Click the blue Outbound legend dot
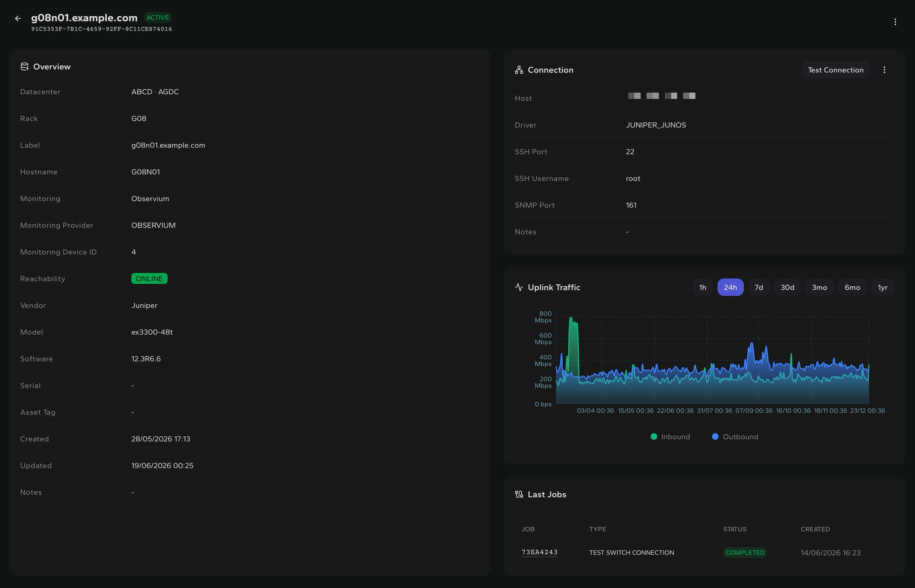Viewport: 915px width, 588px height. (x=715, y=437)
